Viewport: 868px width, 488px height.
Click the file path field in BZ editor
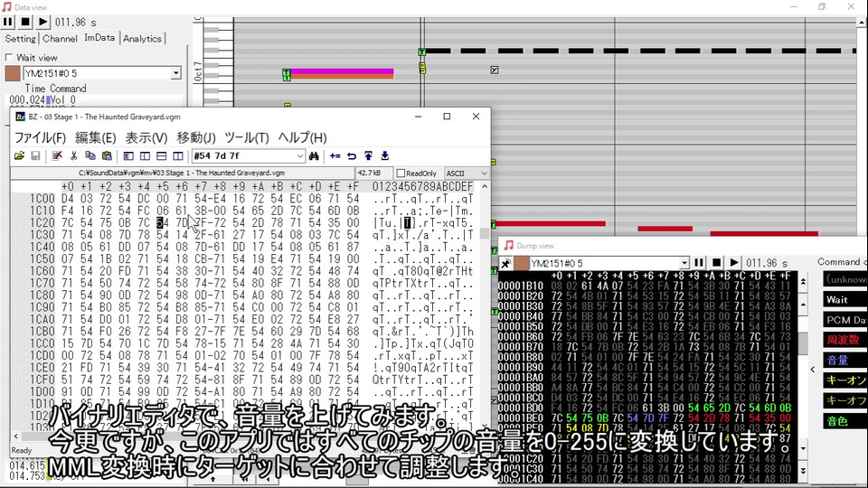point(182,174)
